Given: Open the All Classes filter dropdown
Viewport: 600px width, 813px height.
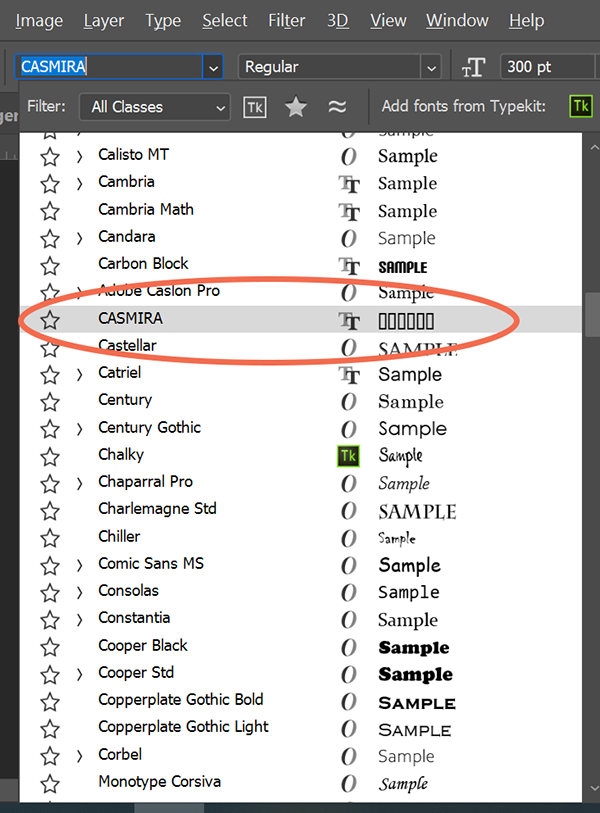Looking at the screenshot, I should click(x=155, y=107).
